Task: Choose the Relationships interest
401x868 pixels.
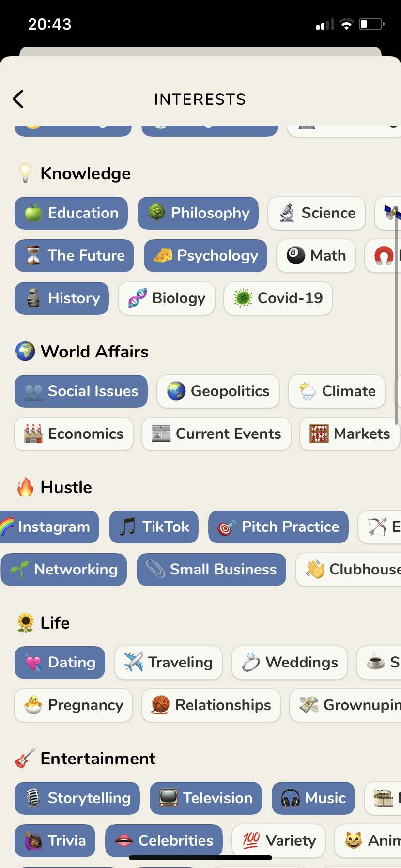Action: 211,705
